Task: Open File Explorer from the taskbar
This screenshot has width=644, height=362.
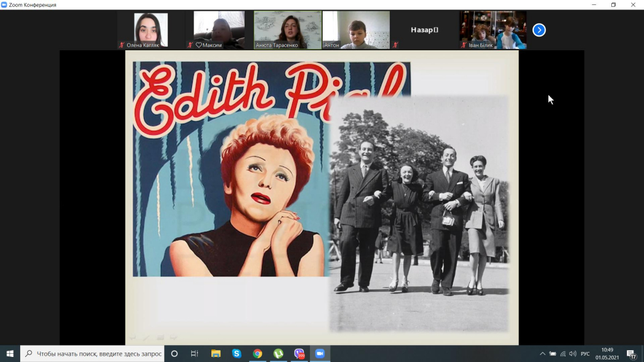Action: coord(216,353)
